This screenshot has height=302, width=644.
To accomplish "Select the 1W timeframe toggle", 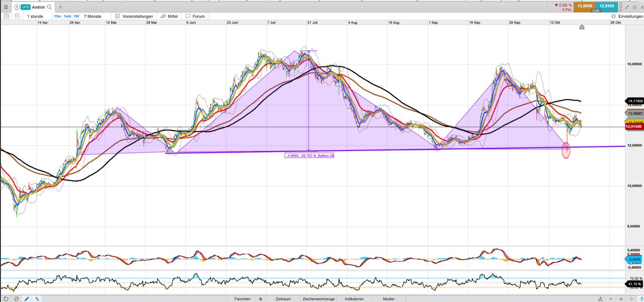I will 76,16.
